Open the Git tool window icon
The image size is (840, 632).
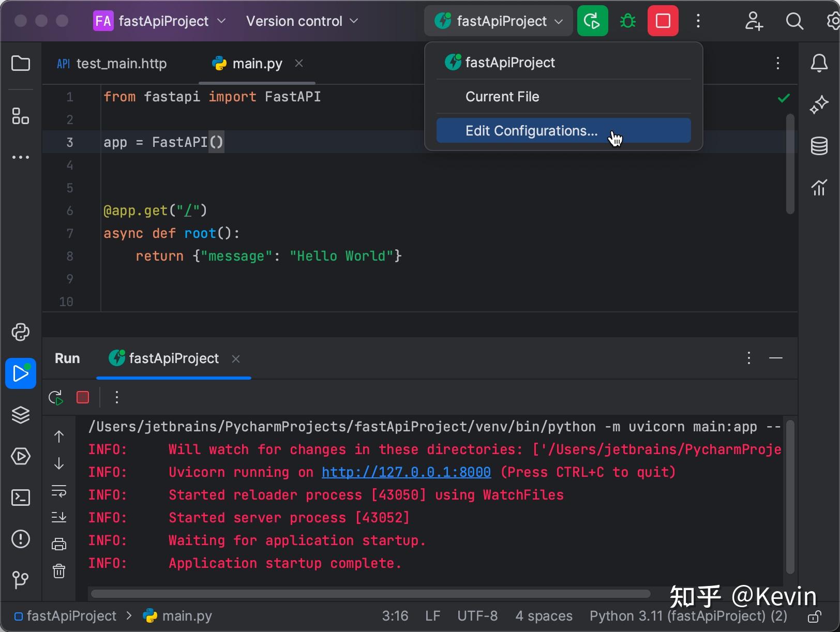[x=21, y=580]
